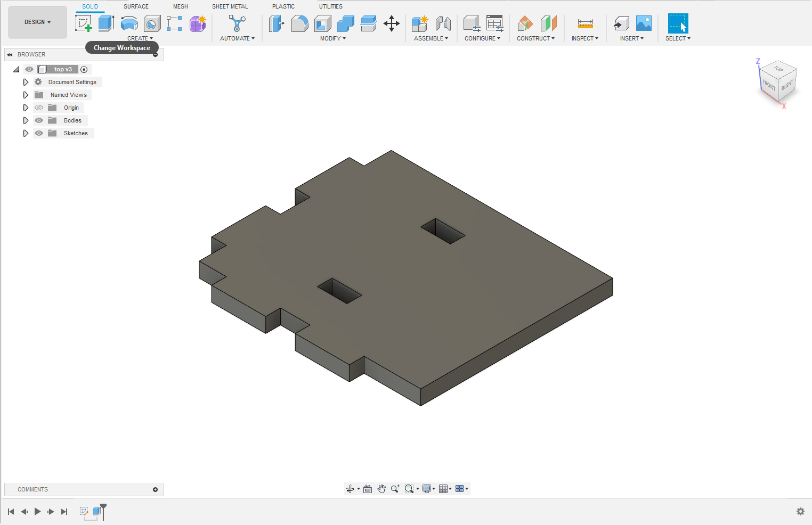Screen dimensions: 812x525
Task: Select the Offset Plane construct tool
Action: [x=525, y=23]
